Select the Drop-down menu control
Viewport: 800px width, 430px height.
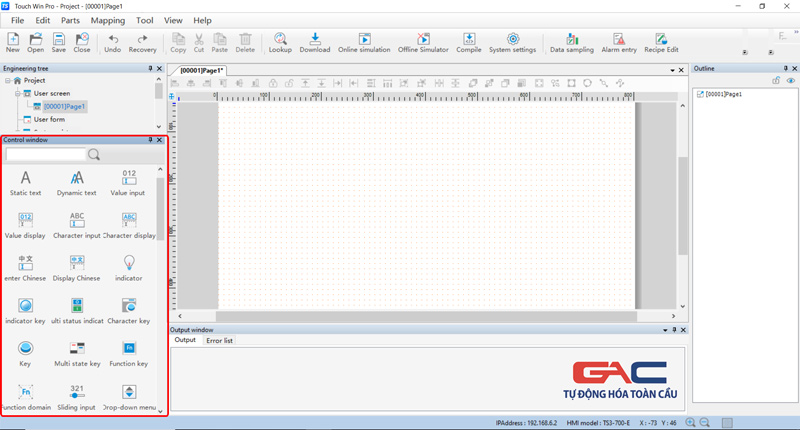click(x=129, y=398)
